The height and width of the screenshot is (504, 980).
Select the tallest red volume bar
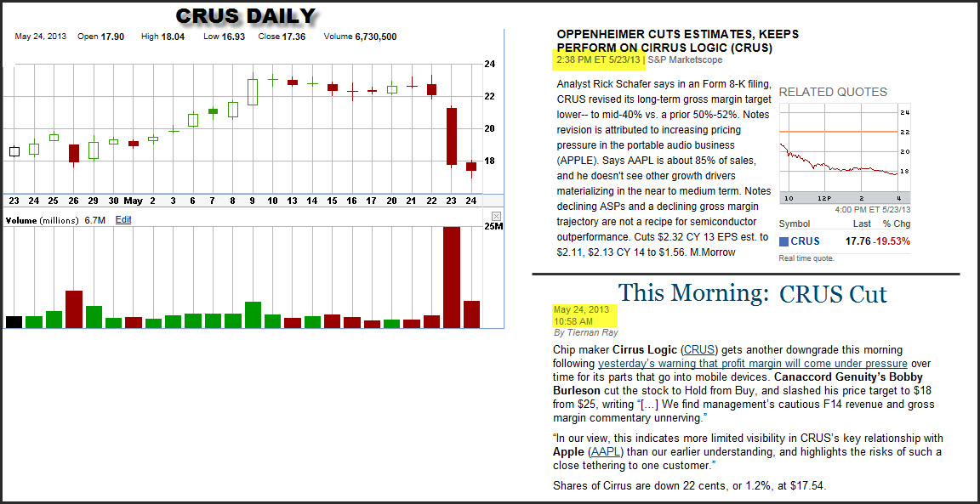pyautogui.click(x=451, y=277)
